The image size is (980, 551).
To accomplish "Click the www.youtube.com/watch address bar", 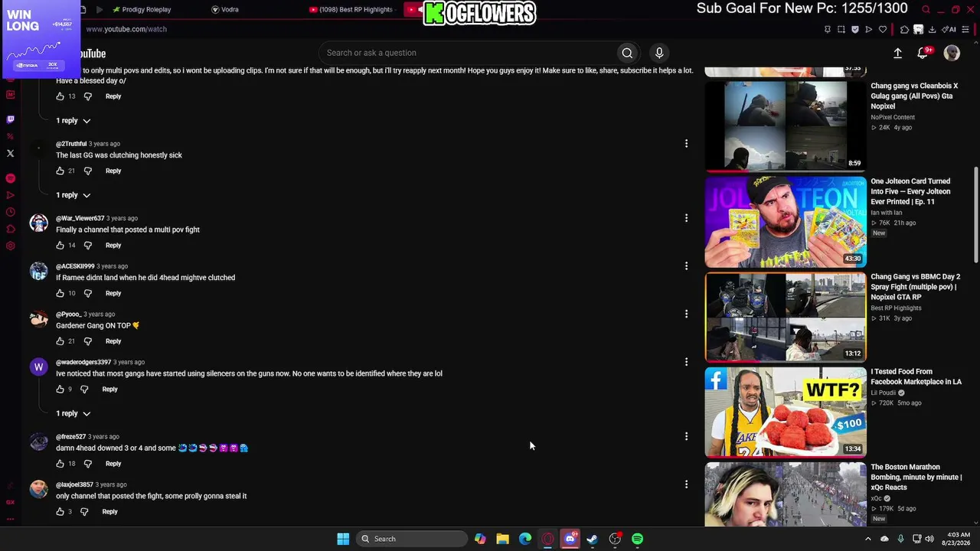I will click(126, 29).
